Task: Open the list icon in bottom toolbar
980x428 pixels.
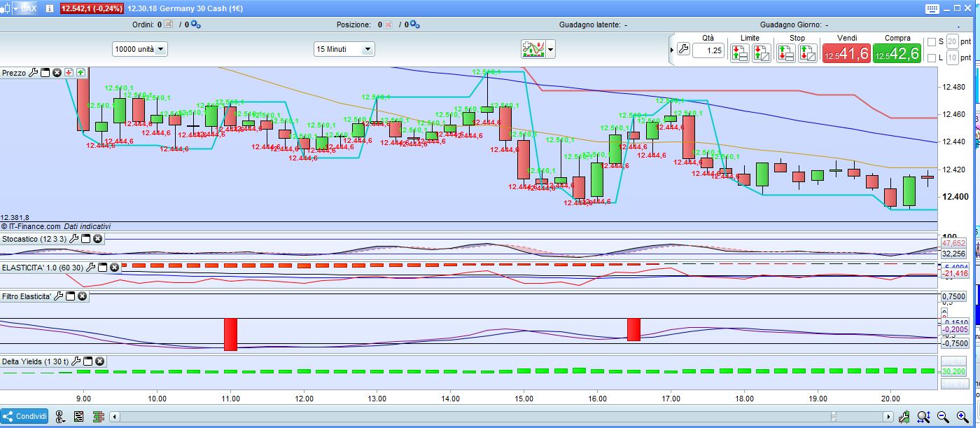Action: pos(79,417)
